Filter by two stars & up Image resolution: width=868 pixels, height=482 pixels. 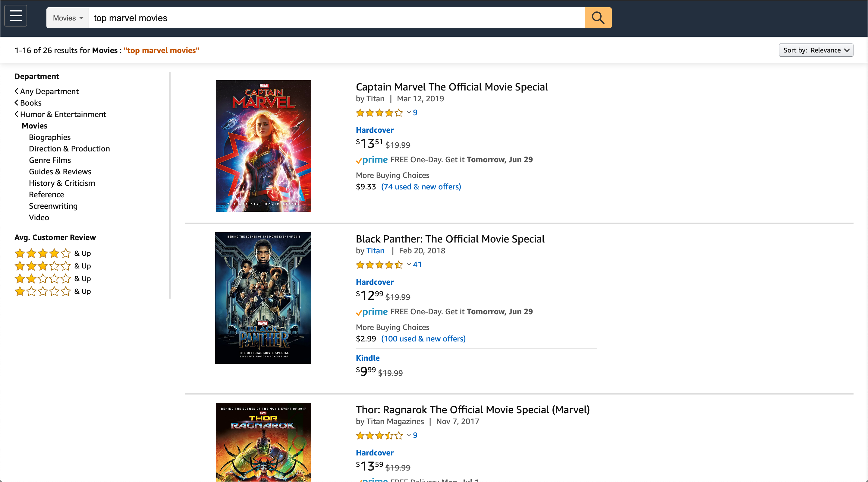point(52,279)
